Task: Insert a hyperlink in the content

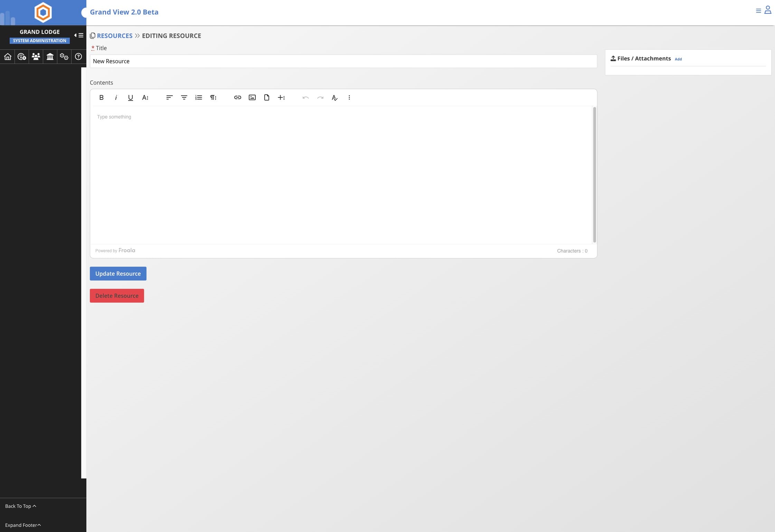Action: point(237,97)
